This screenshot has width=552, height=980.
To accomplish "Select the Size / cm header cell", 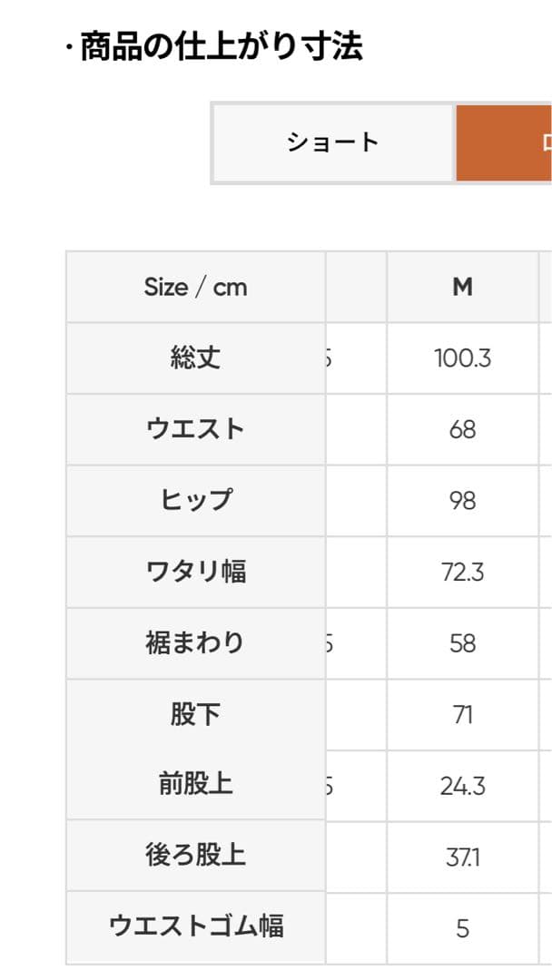I will click(x=194, y=286).
